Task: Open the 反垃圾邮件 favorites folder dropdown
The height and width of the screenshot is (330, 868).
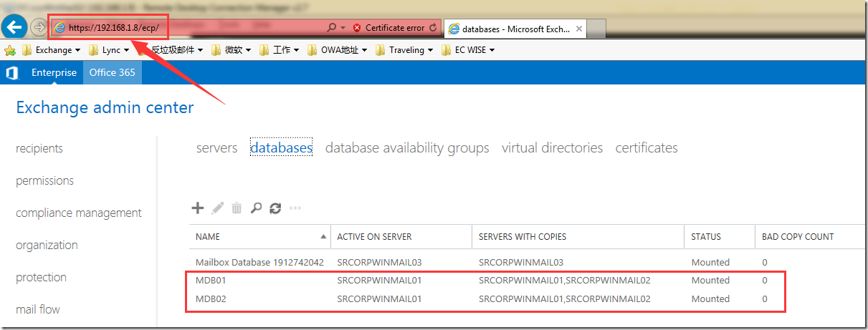Action: pyautogui.click(x=171, y=50)
